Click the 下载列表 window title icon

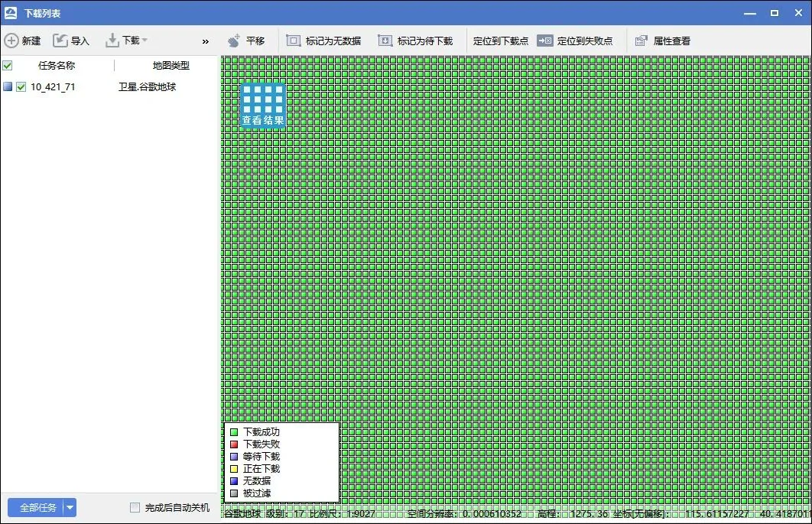click(x=11, y=13)
